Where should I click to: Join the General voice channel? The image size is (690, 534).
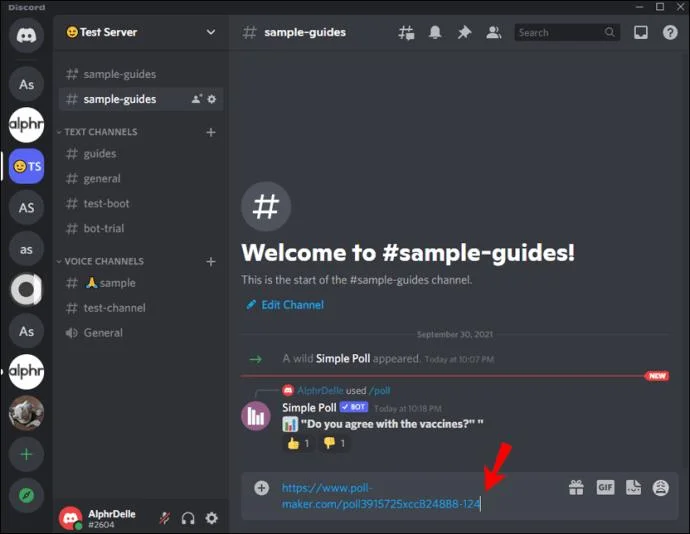(x=140, y=333)
